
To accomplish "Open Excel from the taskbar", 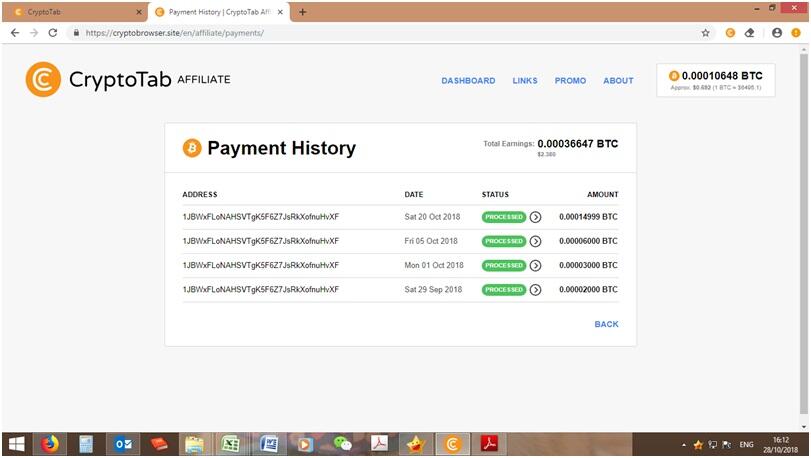I will tap(231, 444).
